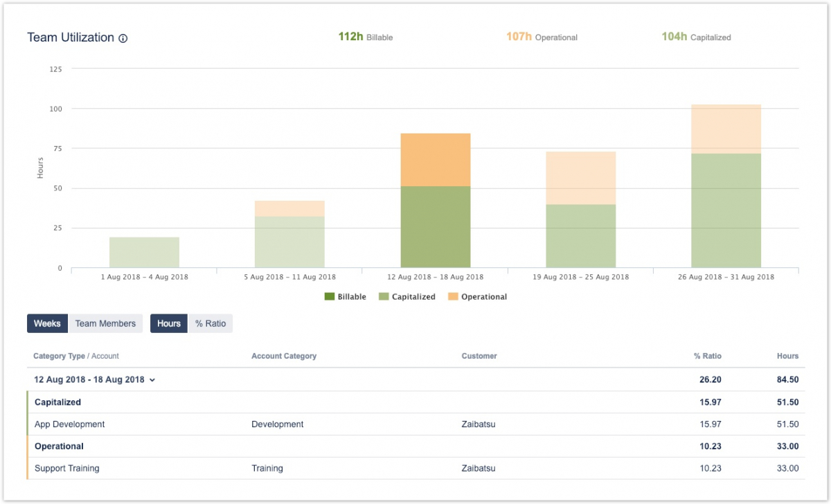831x504 pixels.
Task: Click the Operational category row
Action: (x=59, y=447)
